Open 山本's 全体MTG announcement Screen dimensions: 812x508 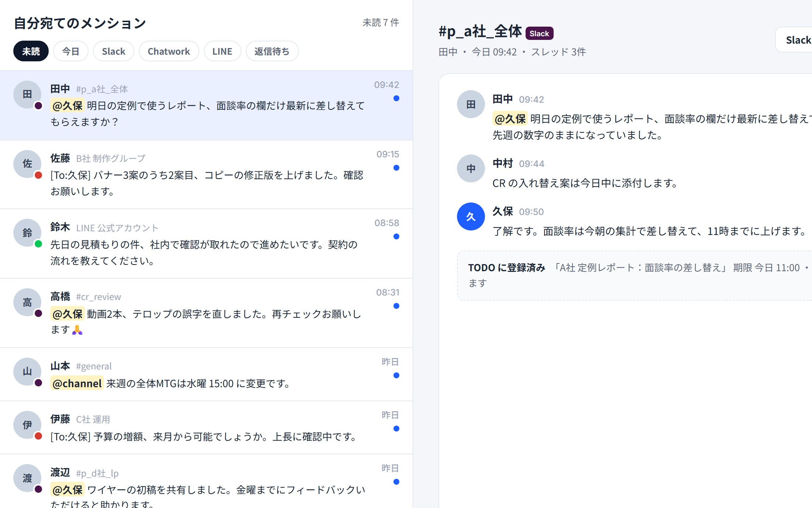(206, 375)
